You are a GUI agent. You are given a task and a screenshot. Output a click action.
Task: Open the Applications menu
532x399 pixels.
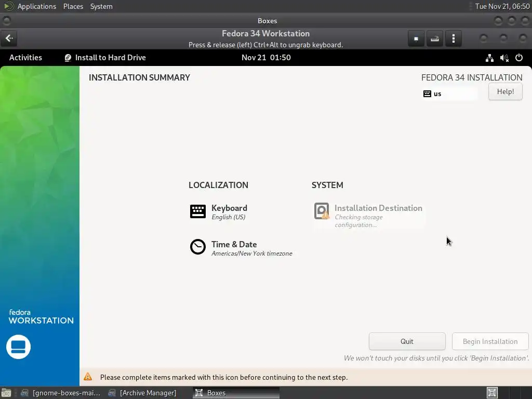[x=37, y=6]
